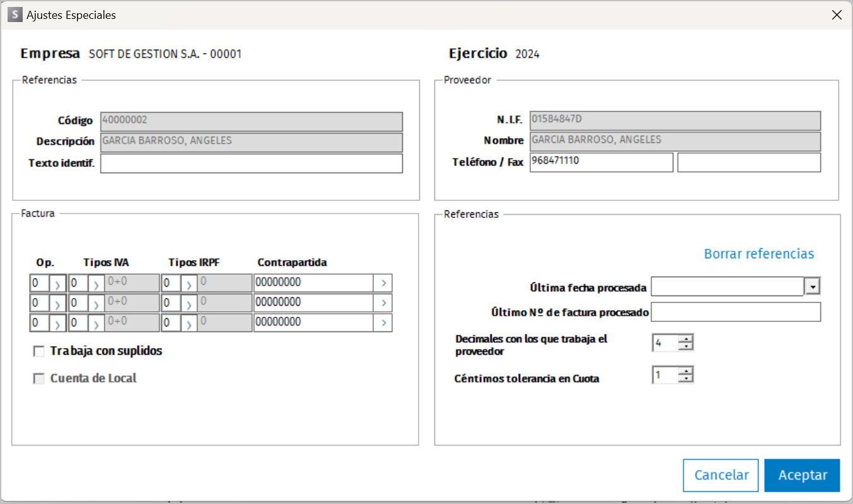Click the empty Fax field beside the phone number
The image size is (853, 504).
(x=749, y=162)
